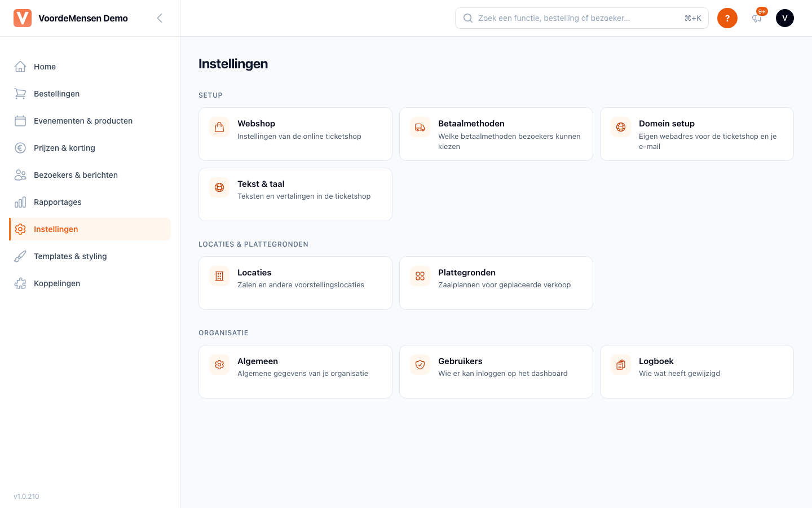
Task: Open Templates & styling from the sidebar
Action: click(x=90, y=256)
